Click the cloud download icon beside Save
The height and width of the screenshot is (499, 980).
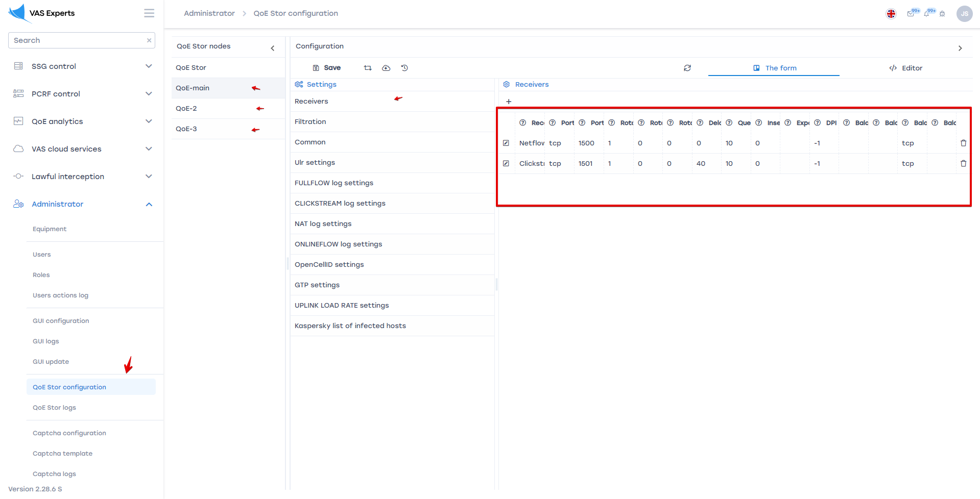click(x=386, y=68)
